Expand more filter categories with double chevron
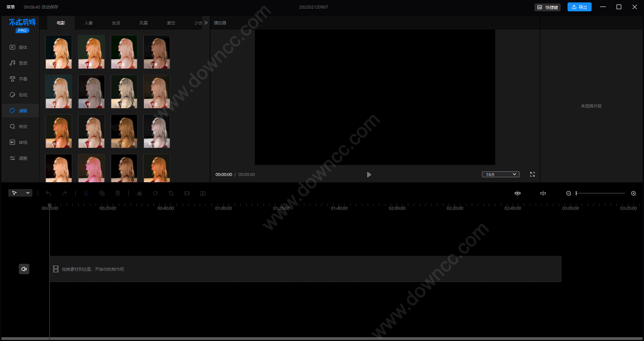 click(x=206, y=23)
